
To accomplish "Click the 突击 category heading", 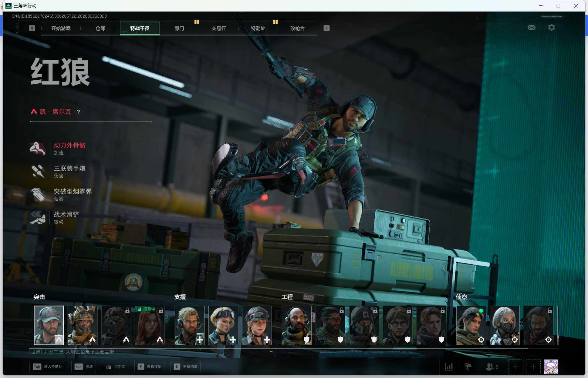I will click(39, 297).
